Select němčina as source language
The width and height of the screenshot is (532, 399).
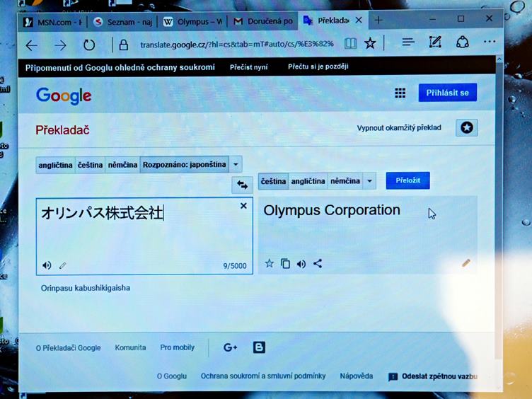(x=122, y=165)
